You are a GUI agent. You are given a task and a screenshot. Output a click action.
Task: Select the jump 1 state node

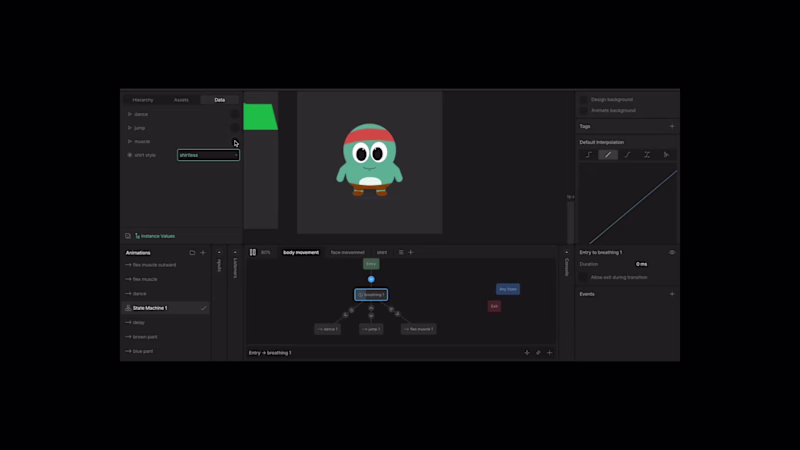(x=371, y=329)
